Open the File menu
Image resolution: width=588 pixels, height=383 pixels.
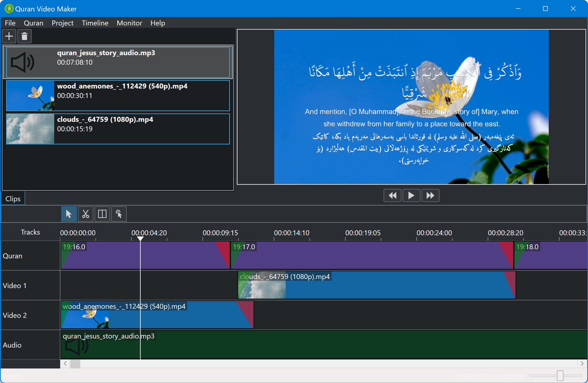point(10,23)
